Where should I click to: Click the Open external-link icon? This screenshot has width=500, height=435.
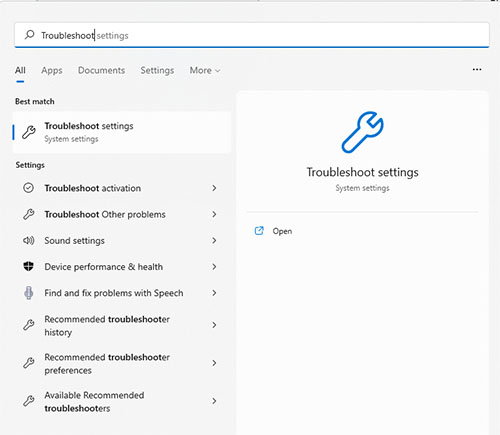[x=259, y=231]
